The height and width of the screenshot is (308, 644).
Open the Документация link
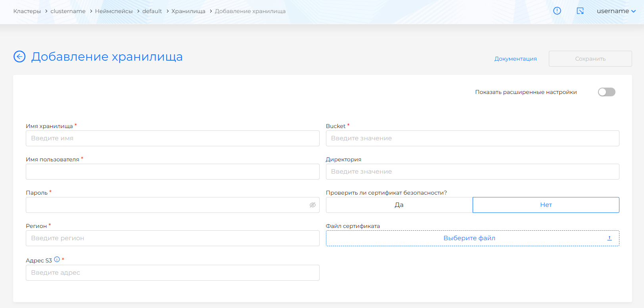pos(516,59)
